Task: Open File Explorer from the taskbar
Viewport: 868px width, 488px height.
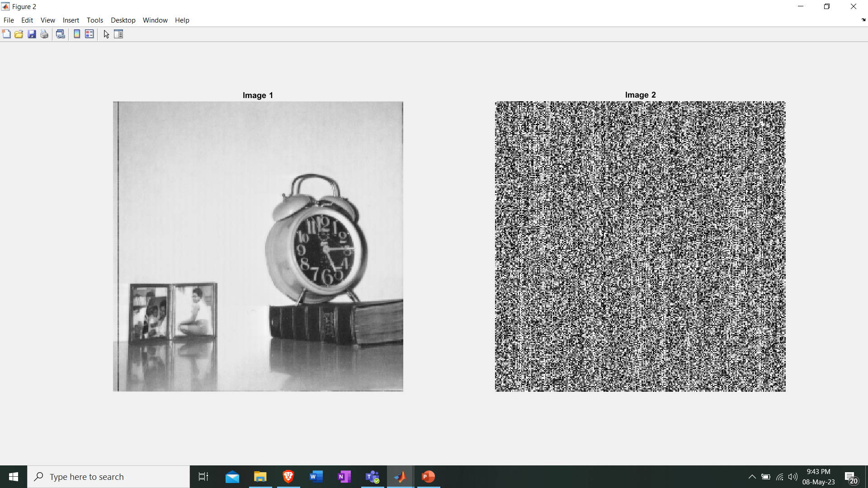Action: 260,477
